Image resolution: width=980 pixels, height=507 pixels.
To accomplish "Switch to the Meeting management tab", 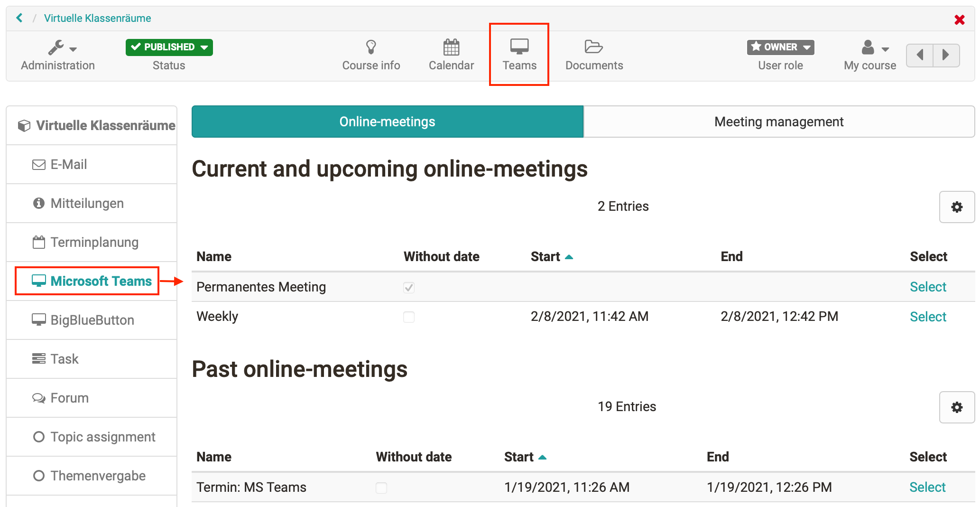I will (778, 122).
